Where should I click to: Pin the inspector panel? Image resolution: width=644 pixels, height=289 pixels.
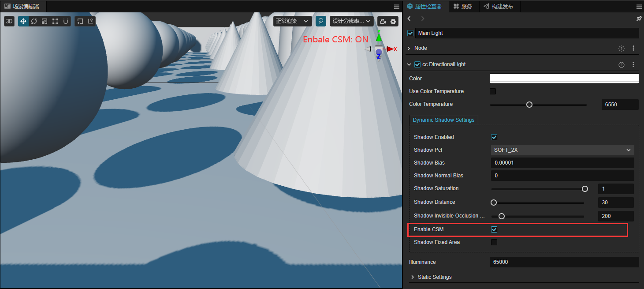pyautogui.click(x=639, y=19)
